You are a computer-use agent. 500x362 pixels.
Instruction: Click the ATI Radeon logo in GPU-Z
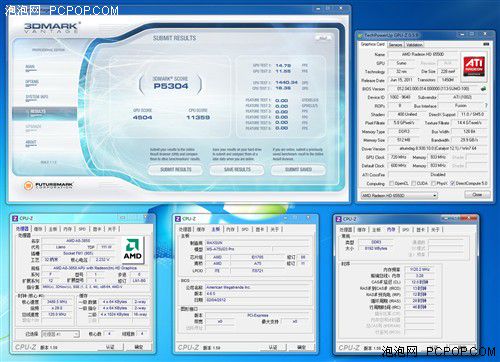coord(474,66)
